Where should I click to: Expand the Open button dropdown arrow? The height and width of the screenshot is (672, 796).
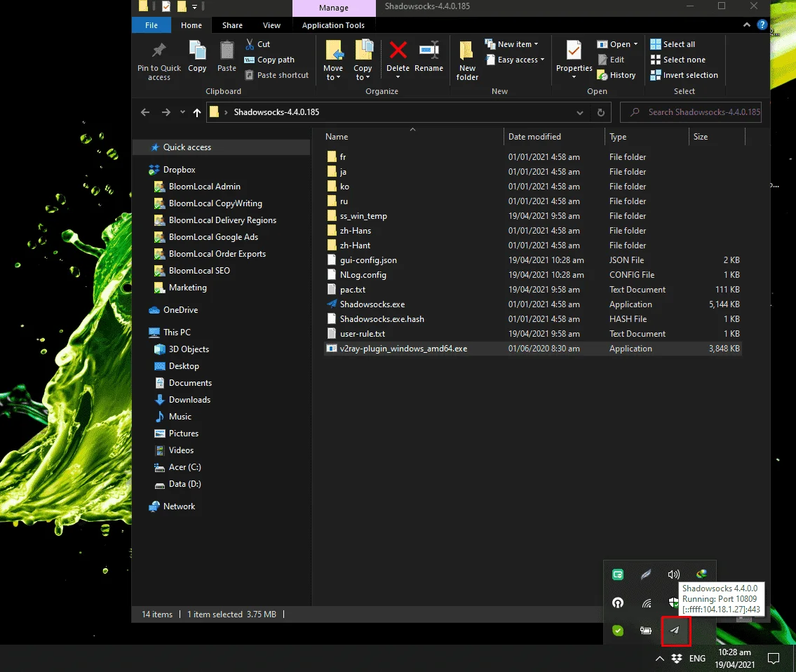[635, 44]
